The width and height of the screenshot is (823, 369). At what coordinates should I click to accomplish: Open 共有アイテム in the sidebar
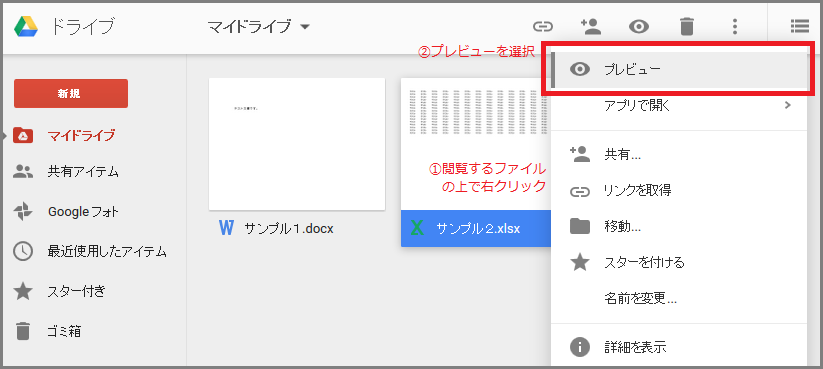[83, 172]
